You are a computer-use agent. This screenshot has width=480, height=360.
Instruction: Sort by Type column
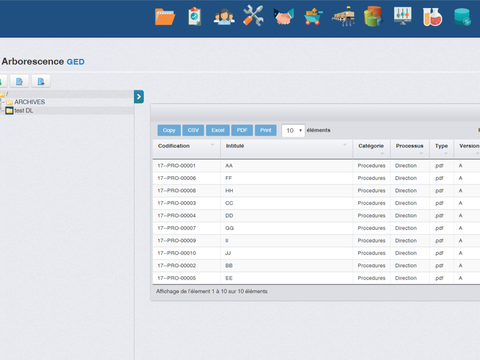tap(441, 149)
